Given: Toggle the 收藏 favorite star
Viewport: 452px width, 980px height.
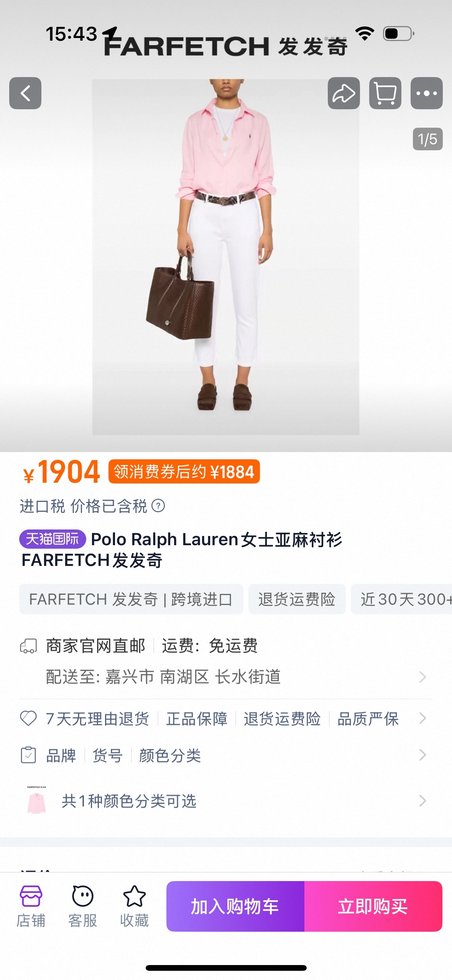Looking at the screenshot, I should coord(135,906).
